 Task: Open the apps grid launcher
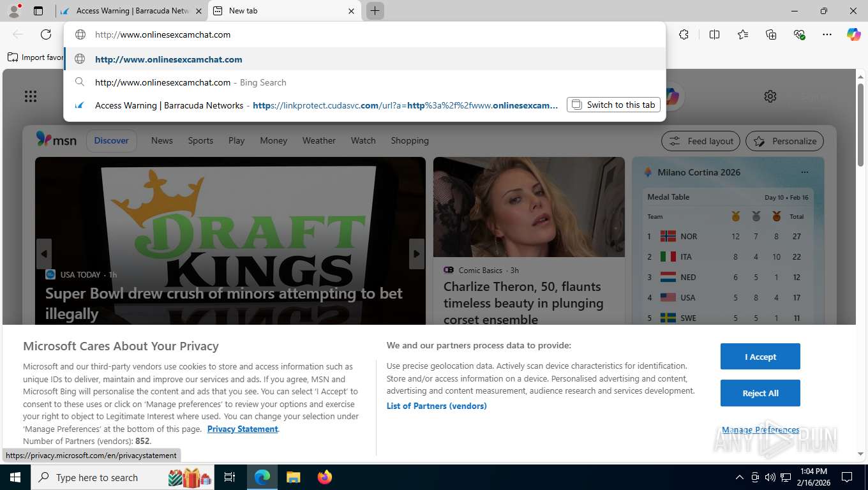tap(30, 96)
